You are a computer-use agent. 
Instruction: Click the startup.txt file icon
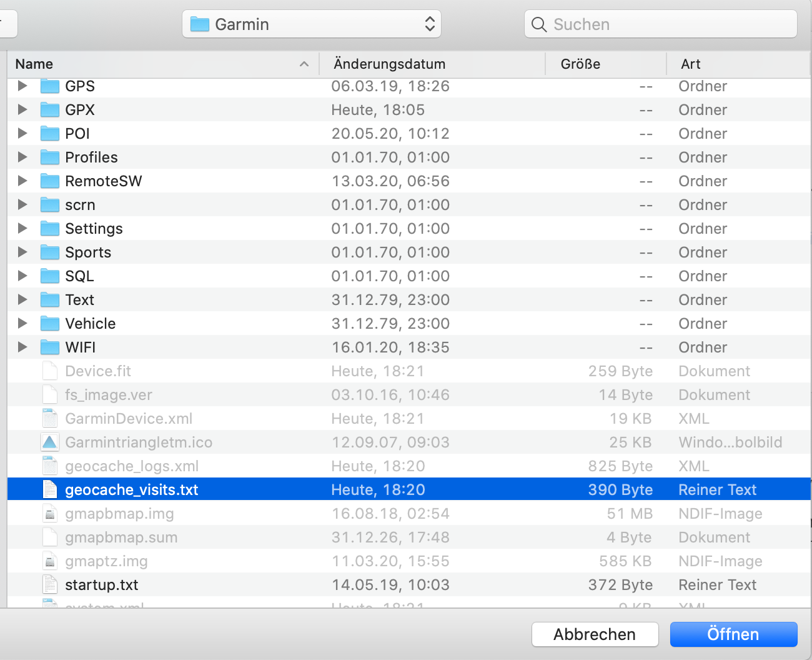point(50,584)
